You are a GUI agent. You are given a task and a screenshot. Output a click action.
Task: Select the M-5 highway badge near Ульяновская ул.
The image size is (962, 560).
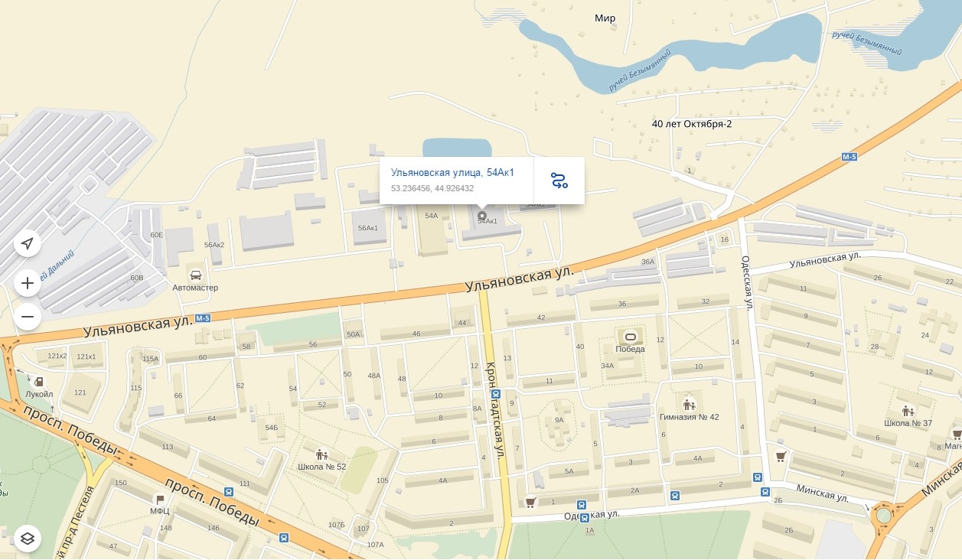pyautogui.click(x=202, y=318)
